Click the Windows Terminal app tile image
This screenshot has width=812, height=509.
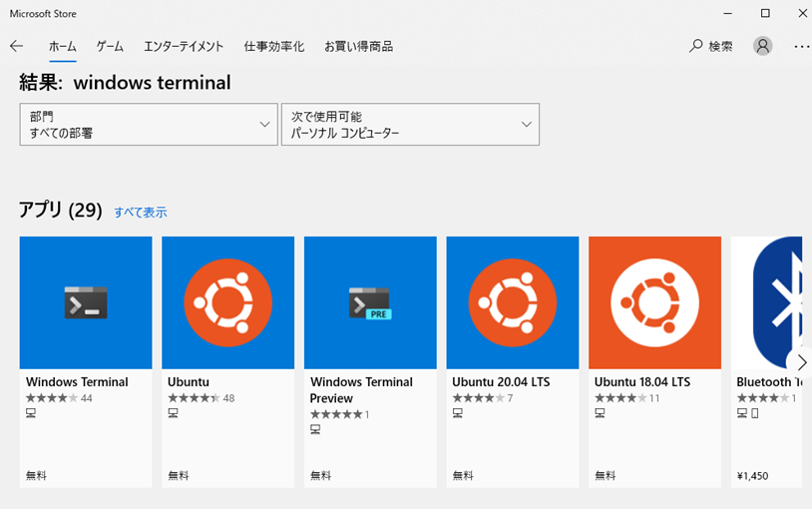tap(86, 302)
